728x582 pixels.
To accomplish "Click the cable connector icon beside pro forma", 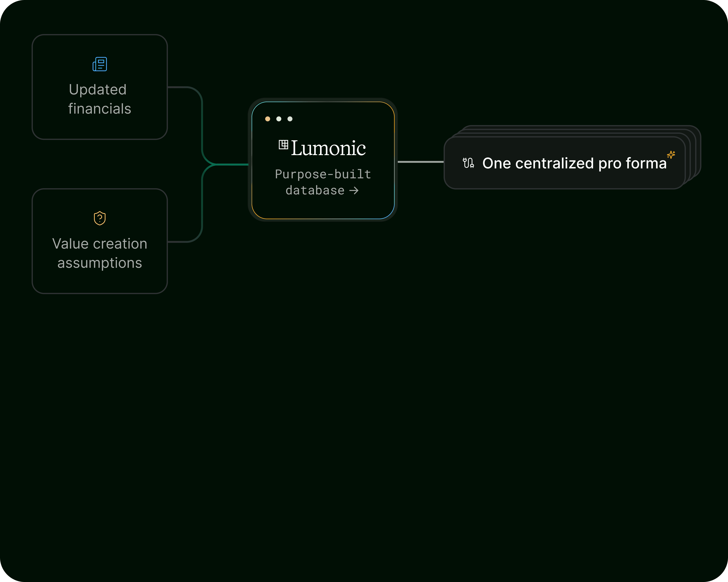I will point(468,163).
